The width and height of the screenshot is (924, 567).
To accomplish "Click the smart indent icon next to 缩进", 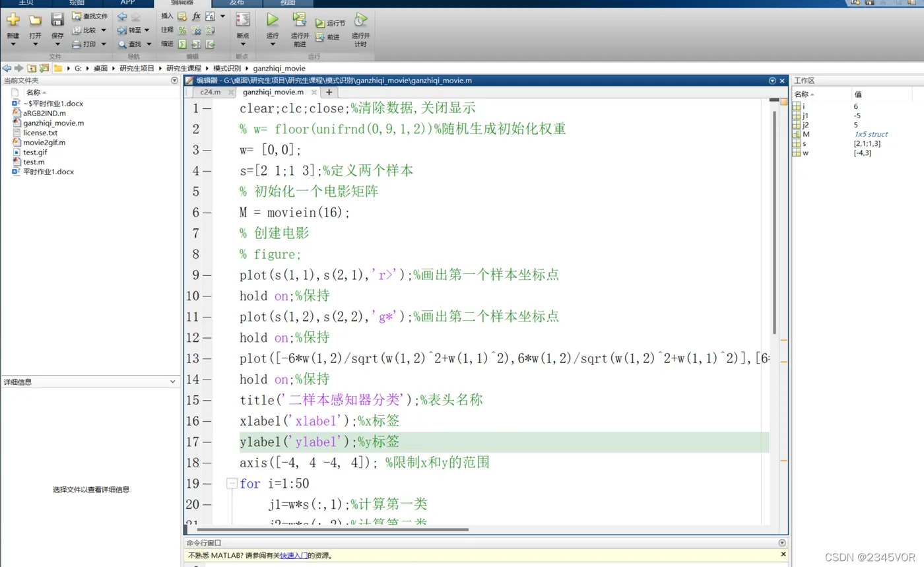I will pyautogui.click(x=182, y=44).
